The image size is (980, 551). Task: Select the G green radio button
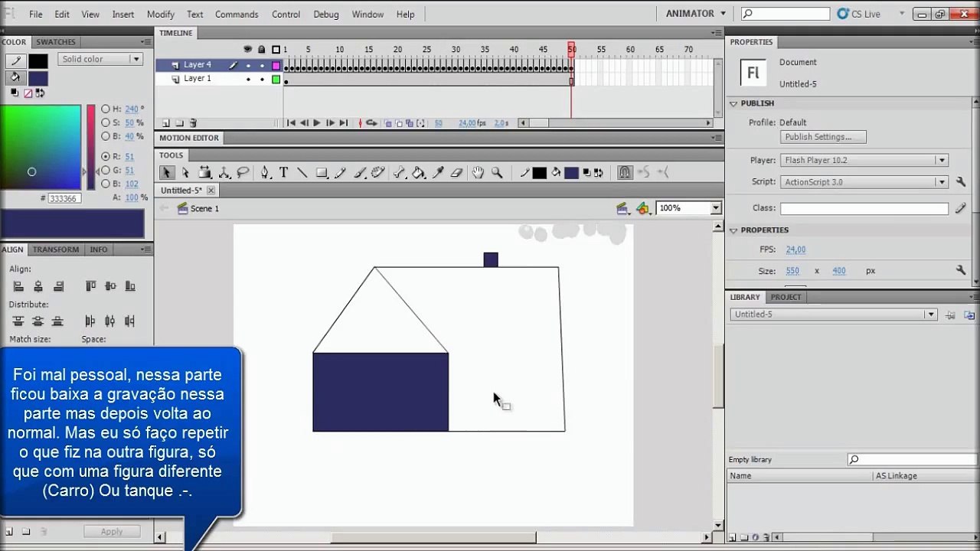click(x=106, y=170)
